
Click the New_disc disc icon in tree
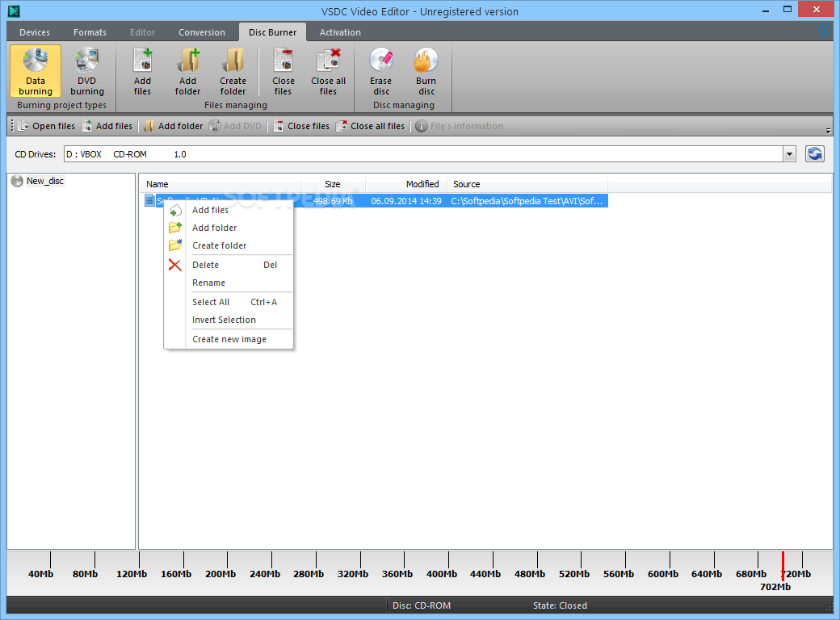click(x=17, y=181)
